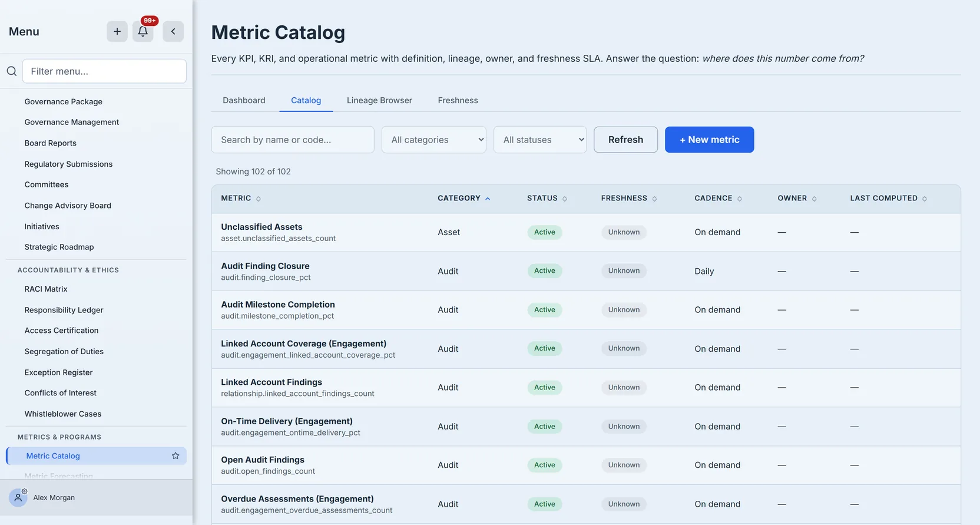
Task: Navigate to Responsibility Ledger
Action: 64,310
